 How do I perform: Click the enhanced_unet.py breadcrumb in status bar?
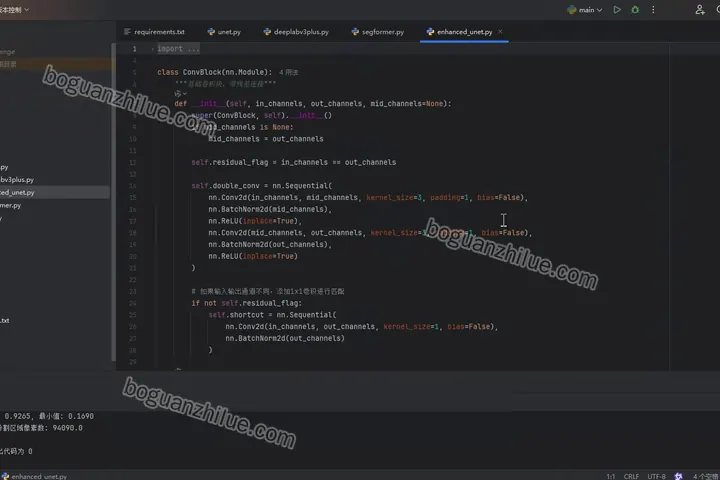coord(34,476)
